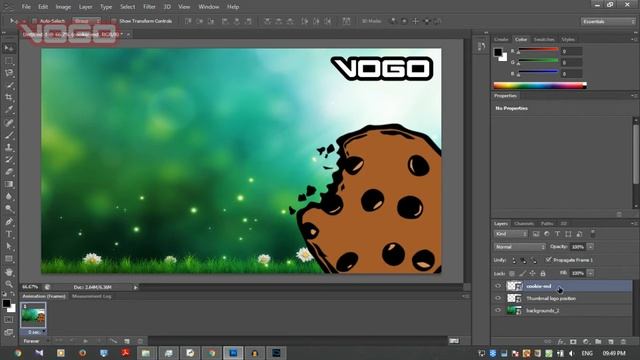Select the Clone Stamp tool

tap(9, 147)
